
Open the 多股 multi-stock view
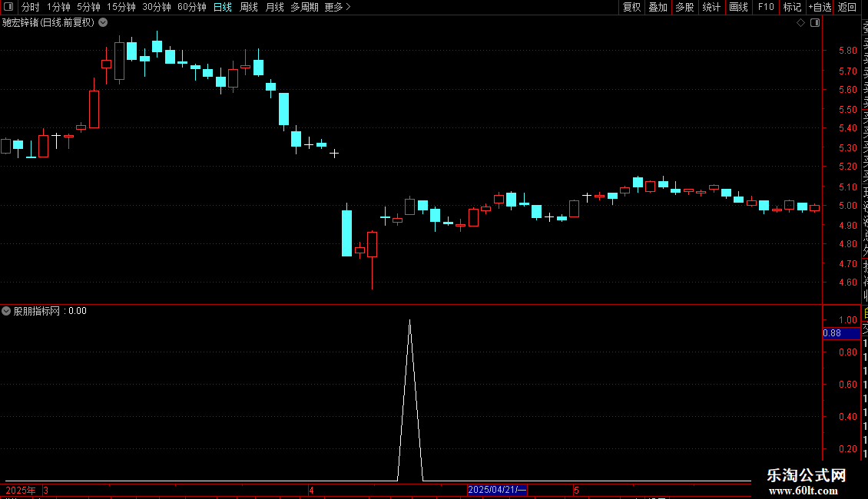click(x=684, y=7)
